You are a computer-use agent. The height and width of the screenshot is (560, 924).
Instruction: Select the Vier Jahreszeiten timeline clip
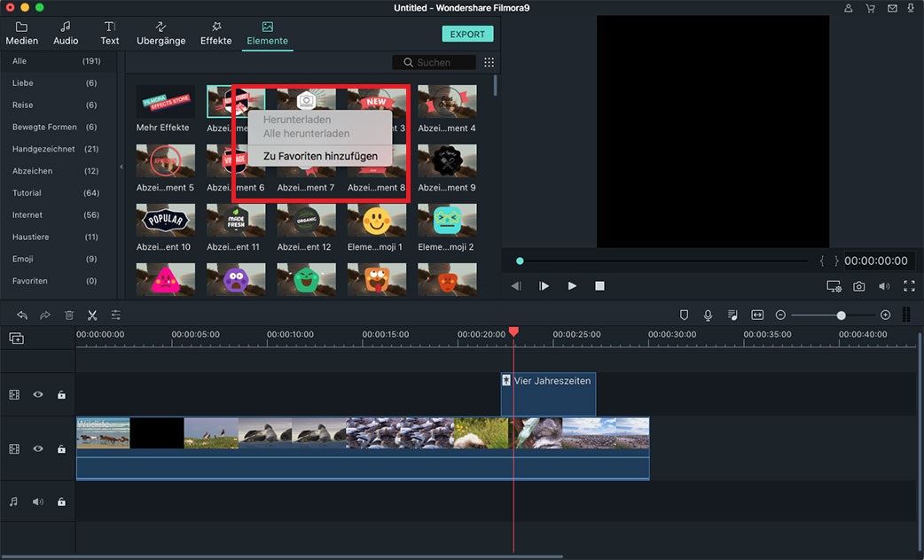pos(548,394)
